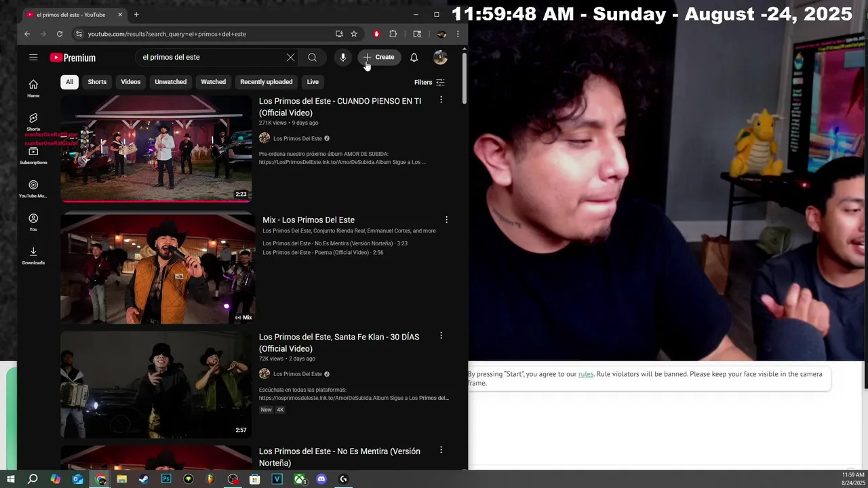Viewport: 868px width, 488px height.
Task: Select the Live filter chip
Action: tap(313, 82)
